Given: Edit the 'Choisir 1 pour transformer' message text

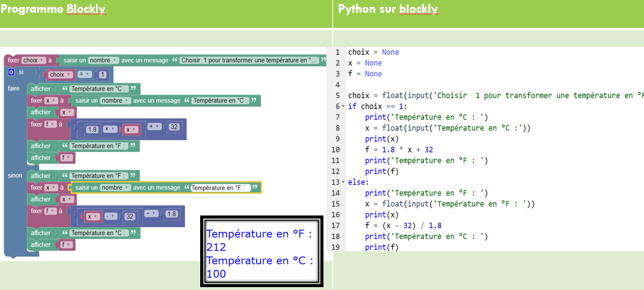Looking at the screenshot, I should coord(249,60).
